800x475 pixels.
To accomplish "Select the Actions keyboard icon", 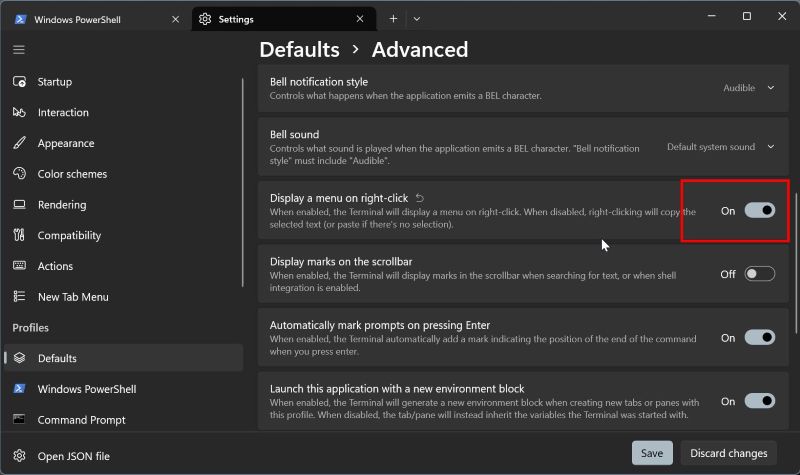I will 19,266.
